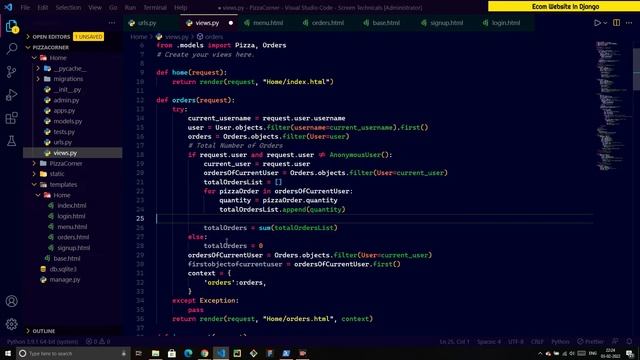This screenshot has width=640, height=360.
Task: Open the Accounts icon in activity bar
Action: coord(11,301)
